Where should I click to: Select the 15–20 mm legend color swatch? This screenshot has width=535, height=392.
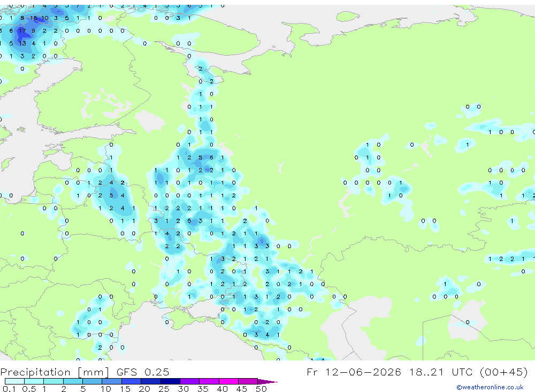tap(132, 381)
